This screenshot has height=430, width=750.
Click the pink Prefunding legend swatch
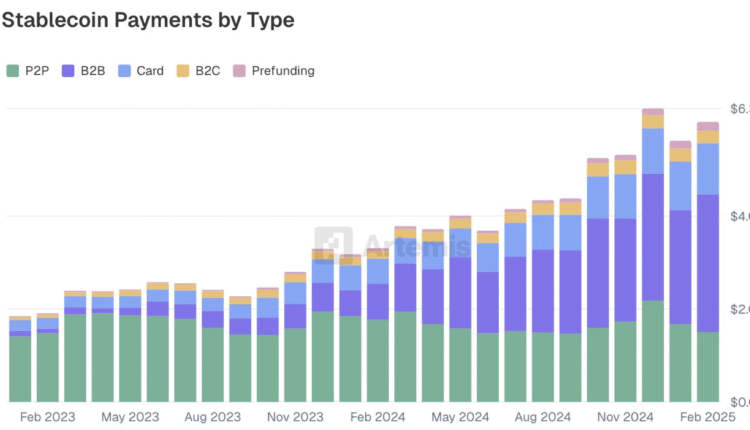coord(238,71)
